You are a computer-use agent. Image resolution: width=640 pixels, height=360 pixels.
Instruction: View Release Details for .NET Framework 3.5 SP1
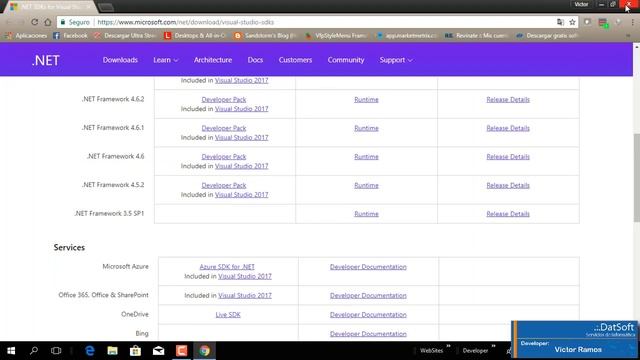pyautogui.click(x=508, y=214)
